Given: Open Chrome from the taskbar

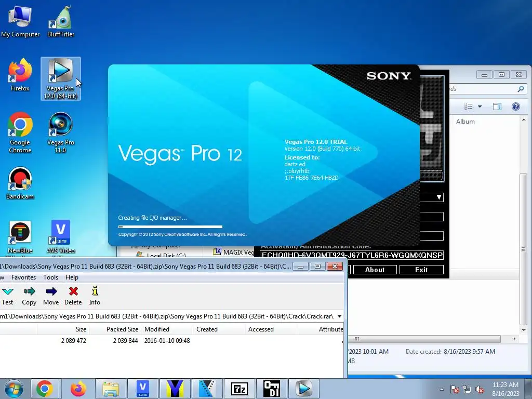Looking at the screenshot, I should [45, 389].
